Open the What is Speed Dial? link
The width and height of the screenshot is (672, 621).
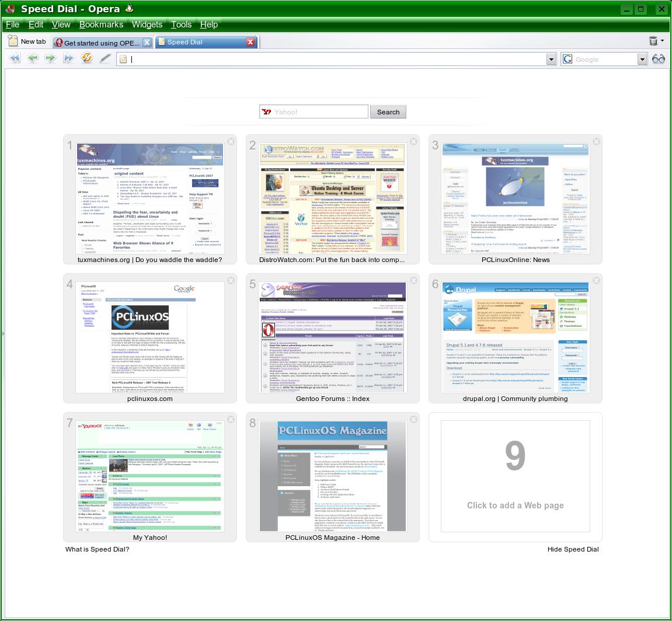[x=98, y=549]
